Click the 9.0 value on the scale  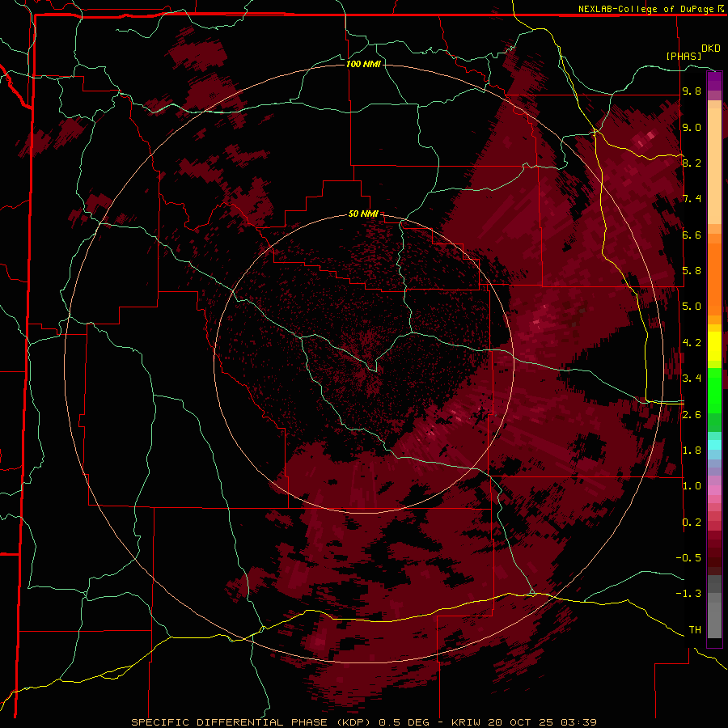[x=692, y=127]
